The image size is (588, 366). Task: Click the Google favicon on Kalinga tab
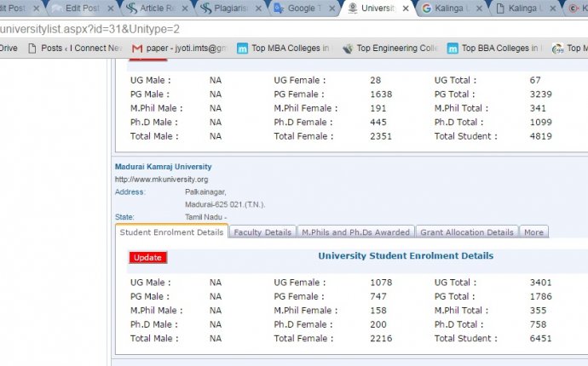tap(426, 9)
